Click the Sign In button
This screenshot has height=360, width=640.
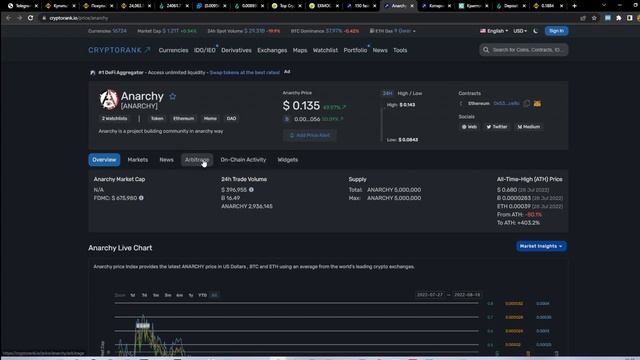point(556,31)
